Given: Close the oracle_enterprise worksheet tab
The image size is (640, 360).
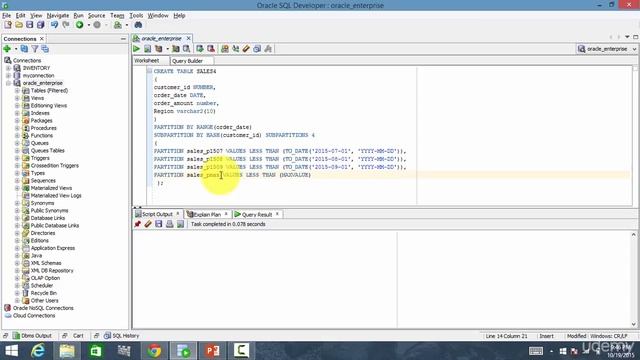Looking at the screenshot, I should click(188, 38).
